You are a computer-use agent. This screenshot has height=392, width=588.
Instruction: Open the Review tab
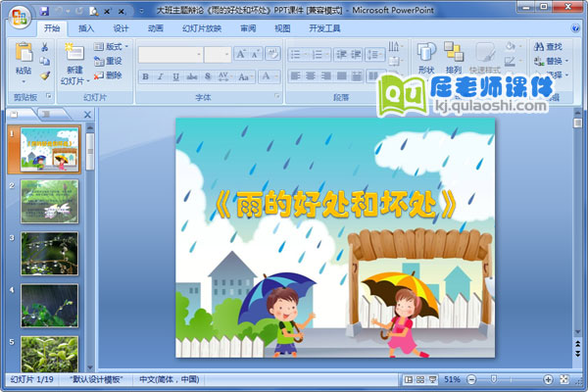tap(248, 28)
